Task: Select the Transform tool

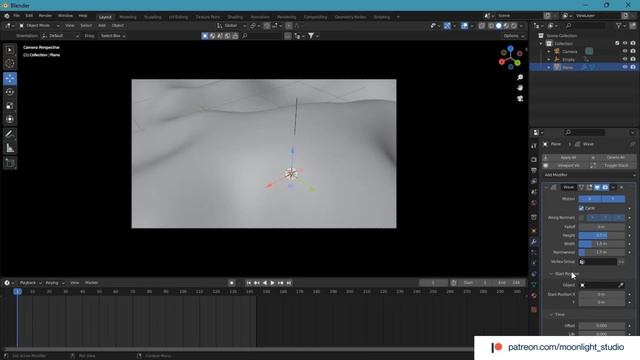Action: pyautogui.click(x=10, y=119)
